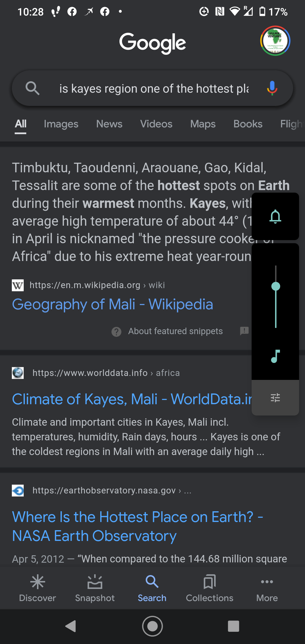305x644 pixels.
Task: Tap the magnifier icon in search bar
Action: (32, 88)
